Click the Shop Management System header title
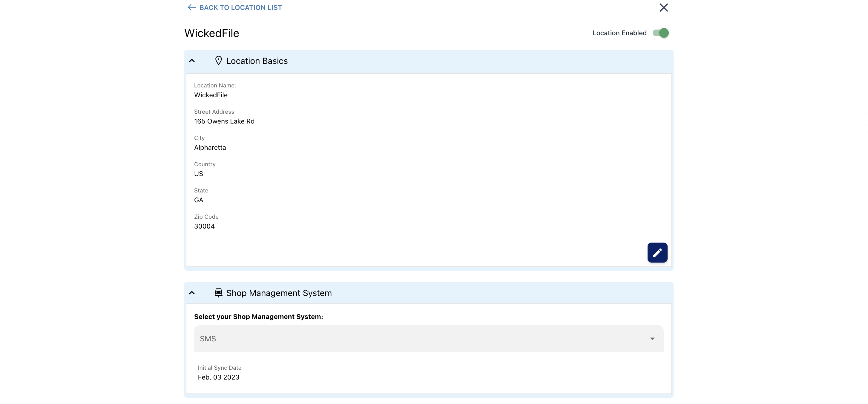Screen dimensions: 868x404 coord(279,293)
